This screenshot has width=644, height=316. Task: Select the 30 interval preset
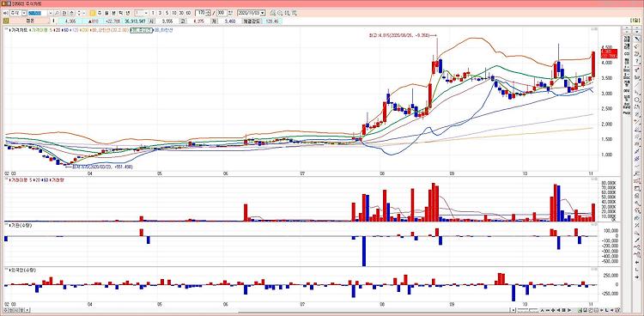pyautogui.click(x=181, y=13)
